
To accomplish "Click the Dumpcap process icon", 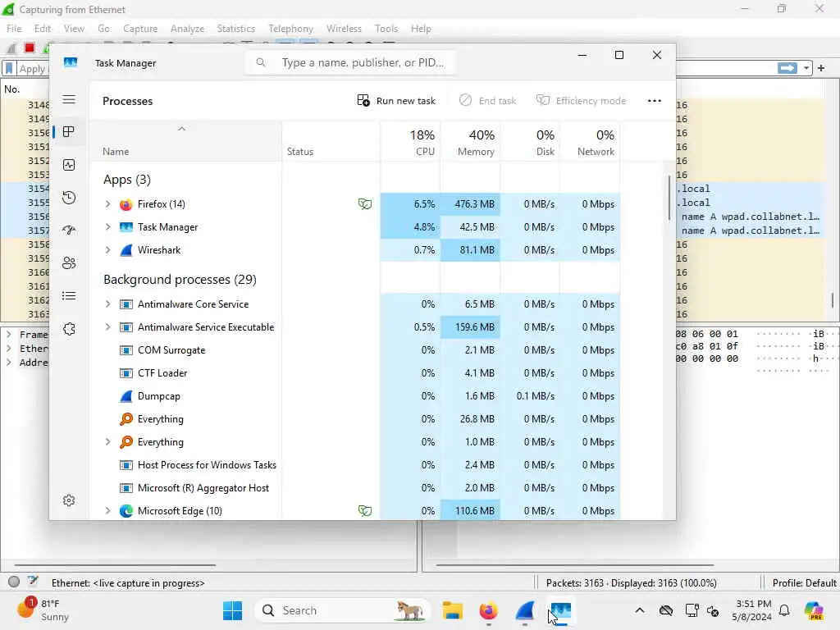I will coord(126,396).
